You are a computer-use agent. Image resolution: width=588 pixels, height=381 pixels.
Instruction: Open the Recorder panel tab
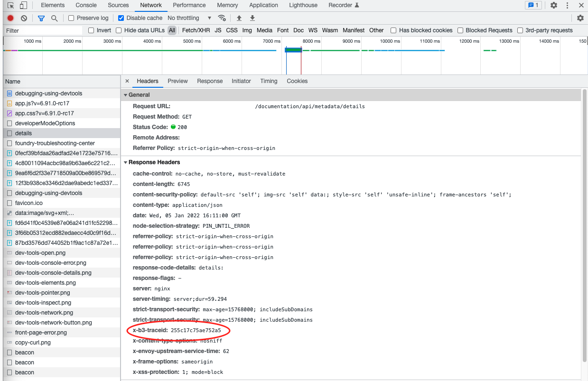[x=344, y=5]
